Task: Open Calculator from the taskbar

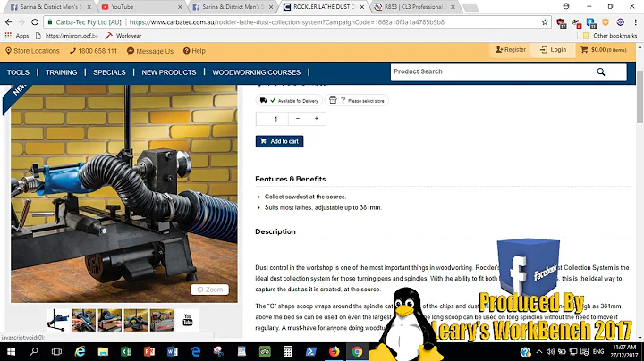Action: [x=288, y=351]
